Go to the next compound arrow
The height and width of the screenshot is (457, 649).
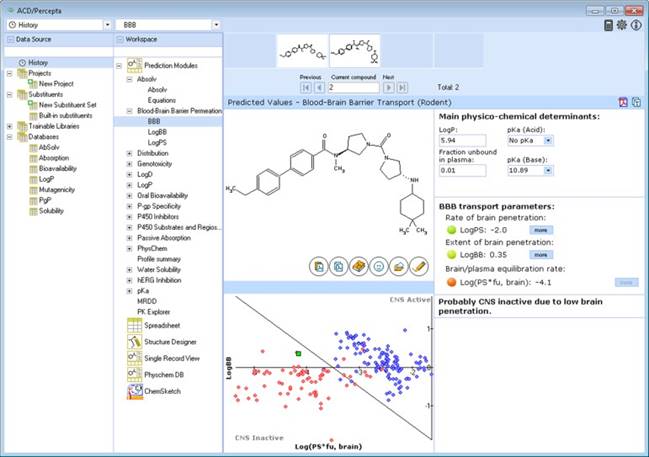click(387, 88)
